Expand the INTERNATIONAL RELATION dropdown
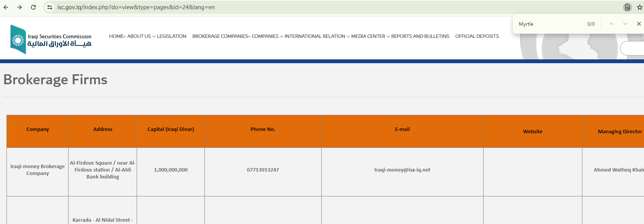Viewport: 644px width, 224px height. click(317, 36)
